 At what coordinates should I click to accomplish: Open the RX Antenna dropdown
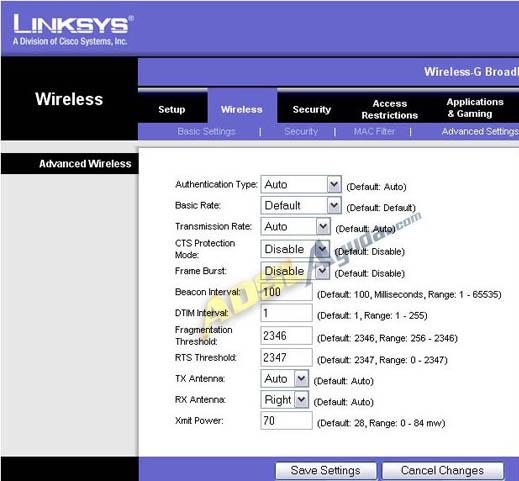(x=285, y=400)
